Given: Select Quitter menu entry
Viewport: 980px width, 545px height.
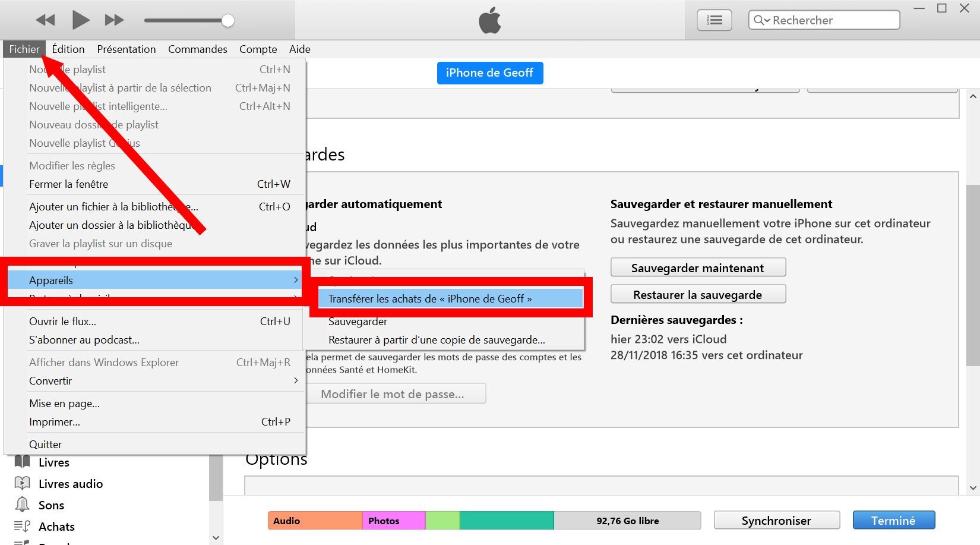Looking at the screenshot, I should 156,445.
